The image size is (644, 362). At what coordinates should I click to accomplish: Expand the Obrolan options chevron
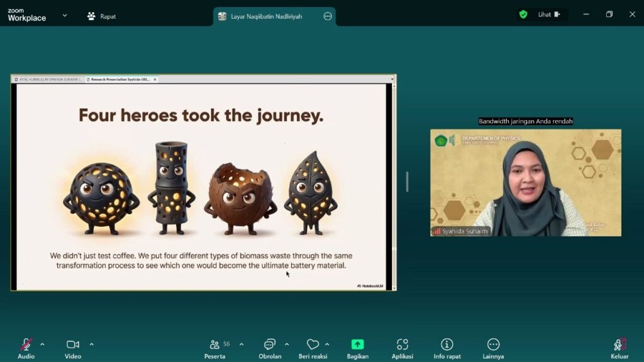pos(287,344)
